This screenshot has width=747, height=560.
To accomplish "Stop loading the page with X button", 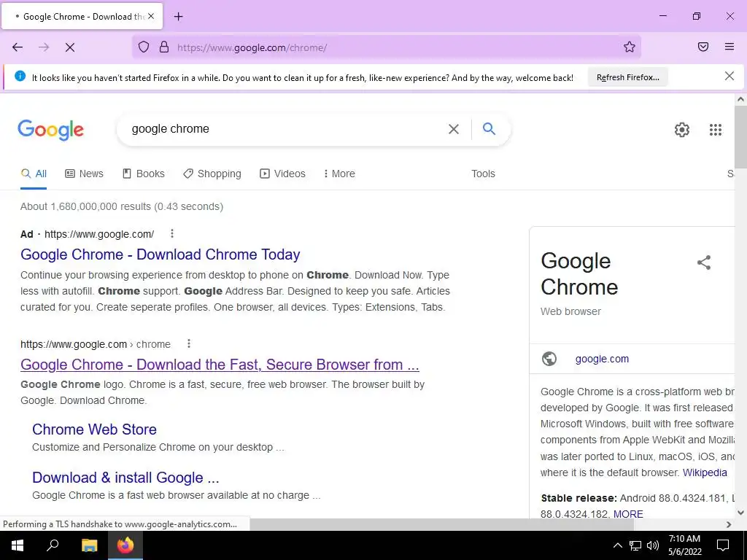I will [70, 47].
